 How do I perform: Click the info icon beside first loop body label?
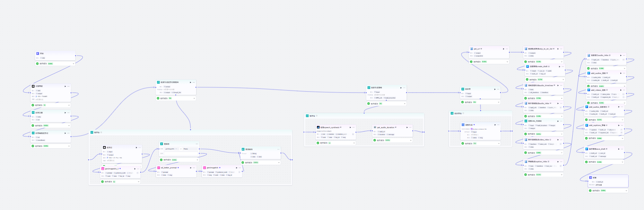101,132
